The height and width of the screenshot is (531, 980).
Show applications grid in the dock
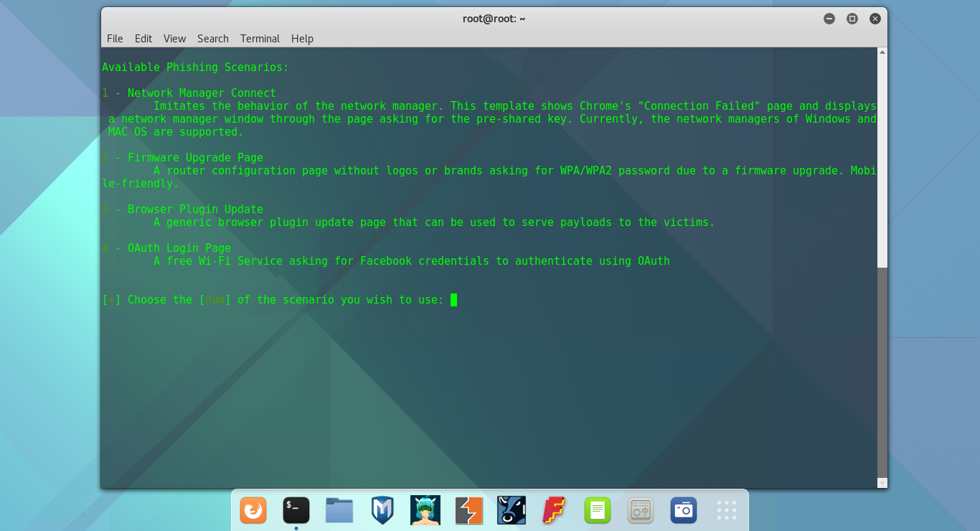[727, 510]
